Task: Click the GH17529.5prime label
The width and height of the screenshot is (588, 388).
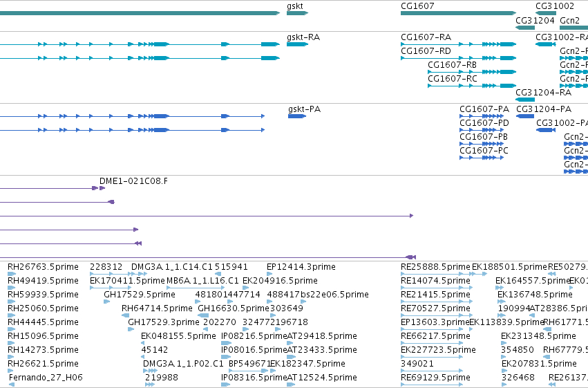Action: point(140,295)
